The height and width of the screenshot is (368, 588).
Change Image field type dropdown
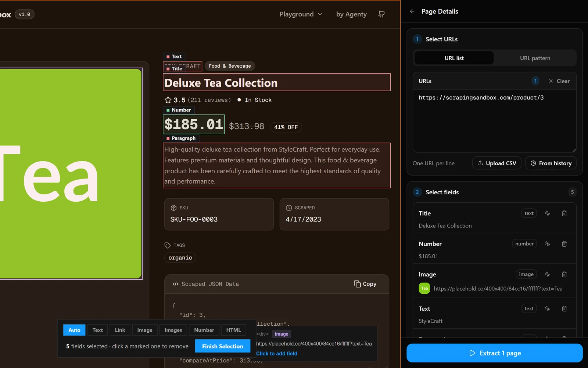pos(526,275)
